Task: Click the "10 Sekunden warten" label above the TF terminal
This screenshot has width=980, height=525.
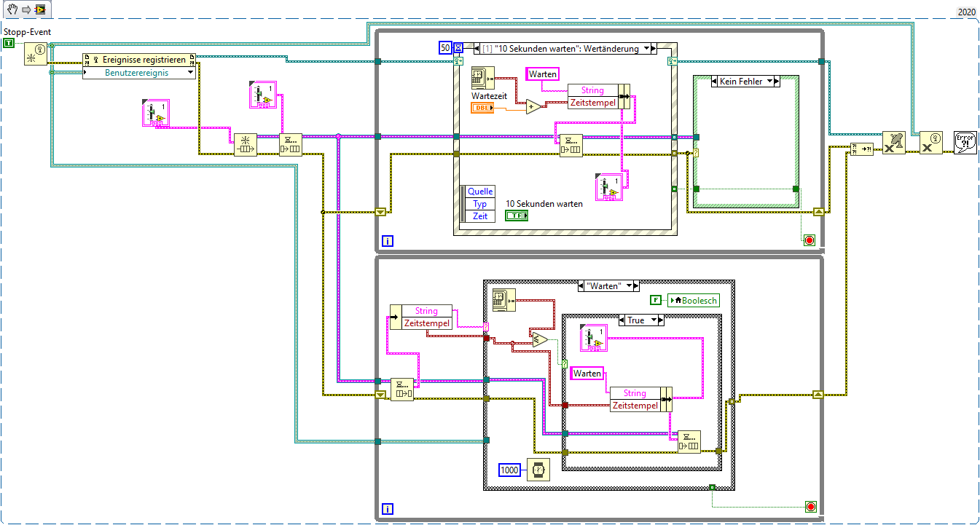Action: click(x=544, y=204)
